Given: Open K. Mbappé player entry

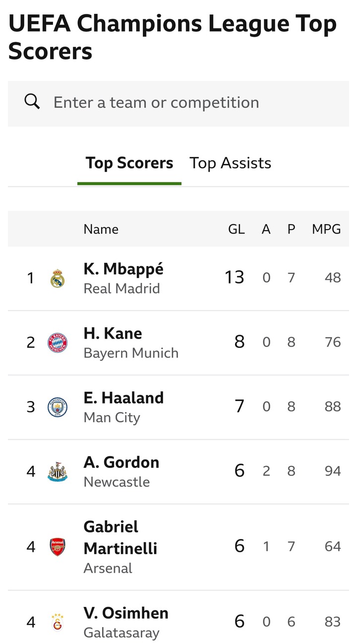Looking at the screenshot, I should coord(123,269).
